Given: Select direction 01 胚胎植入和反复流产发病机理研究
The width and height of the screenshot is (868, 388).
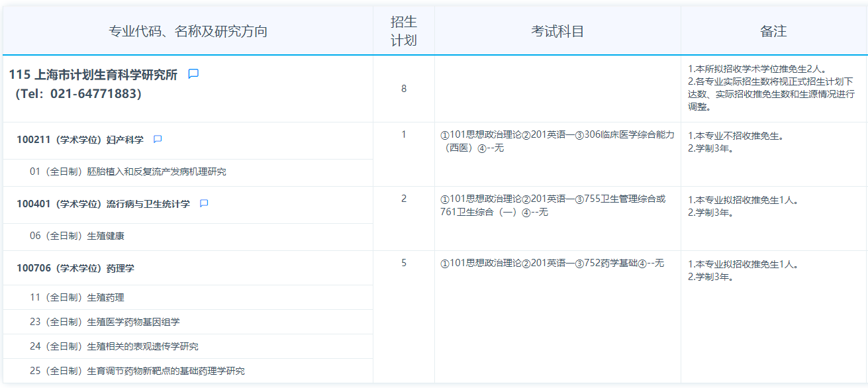Looking at the screenshot, I should (128, 172).
